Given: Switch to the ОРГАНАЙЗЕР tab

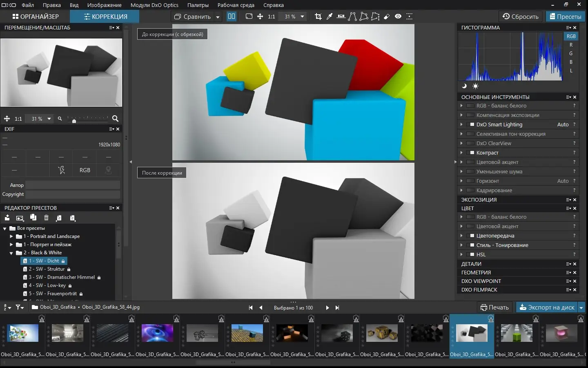Looking at the screenshot, I should pos(36,16).
